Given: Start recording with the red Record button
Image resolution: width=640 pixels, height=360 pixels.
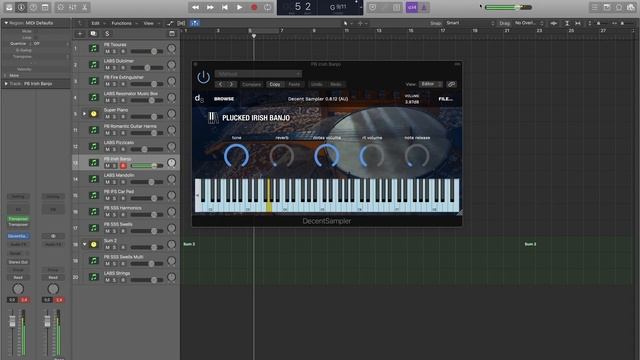Looking at the screenshot, I should (254, 7).
